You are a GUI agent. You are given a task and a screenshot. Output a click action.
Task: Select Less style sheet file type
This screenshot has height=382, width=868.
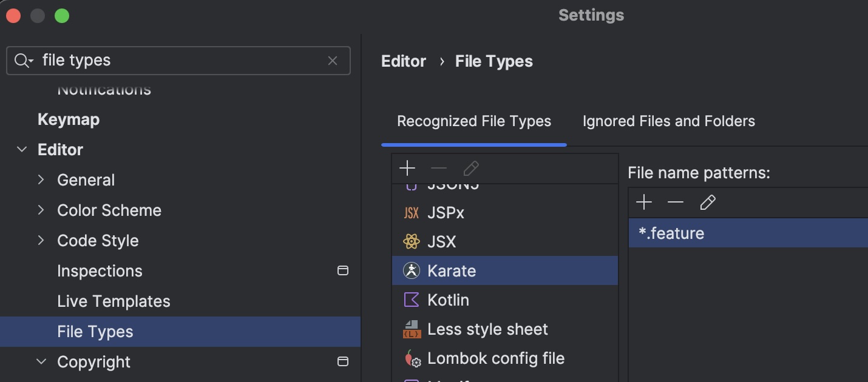pos(505,329)
